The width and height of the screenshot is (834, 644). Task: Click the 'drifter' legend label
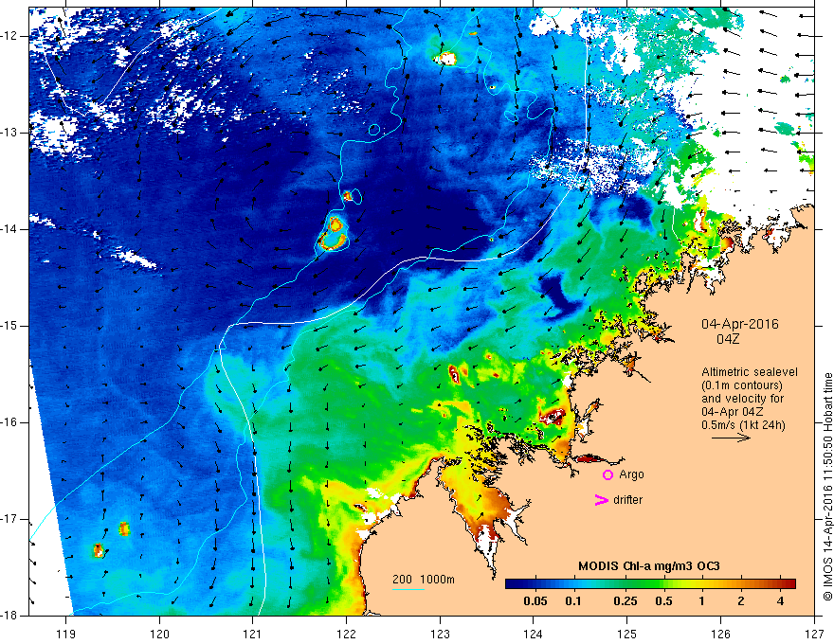pos(627,500)
